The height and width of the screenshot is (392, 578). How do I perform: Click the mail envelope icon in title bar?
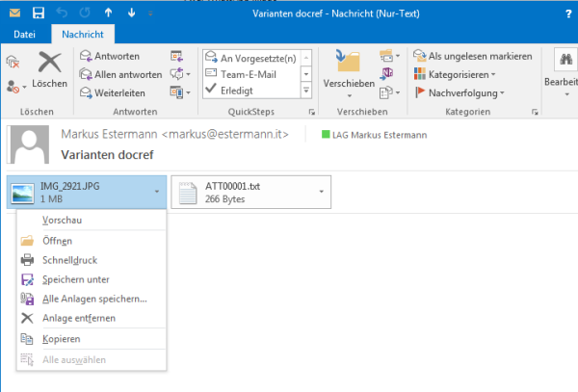(14, 13)
